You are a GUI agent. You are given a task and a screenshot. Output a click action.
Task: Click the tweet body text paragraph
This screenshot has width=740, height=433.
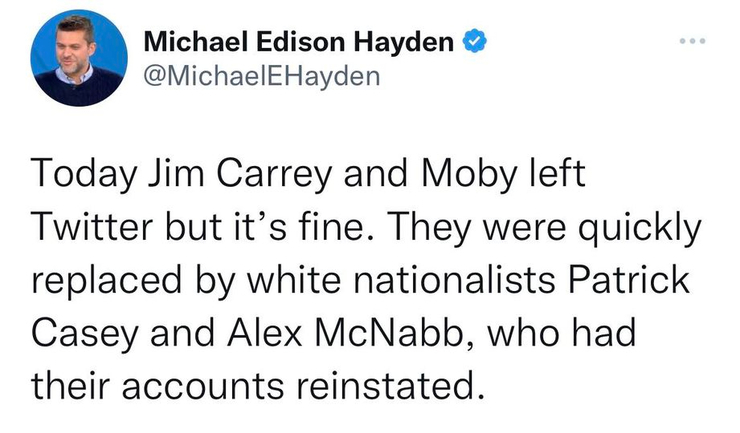pyautogui.click(x=366, y=280)
